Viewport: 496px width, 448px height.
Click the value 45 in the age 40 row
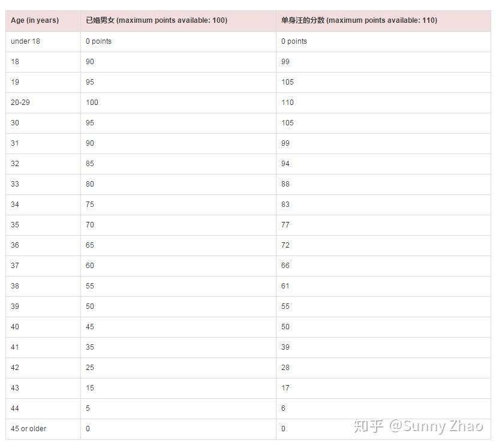[90, 327]
